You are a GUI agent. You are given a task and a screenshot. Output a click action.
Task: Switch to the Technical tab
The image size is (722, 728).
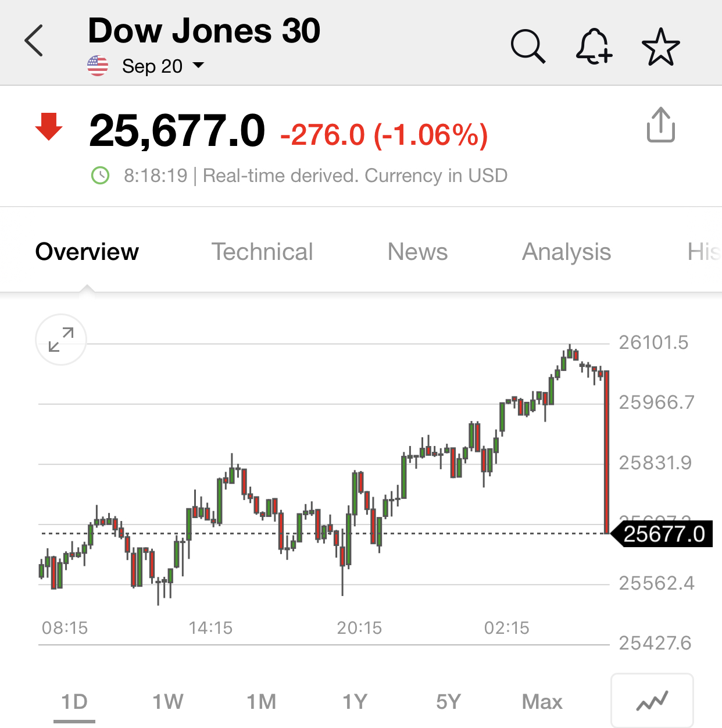coord(262,252)
